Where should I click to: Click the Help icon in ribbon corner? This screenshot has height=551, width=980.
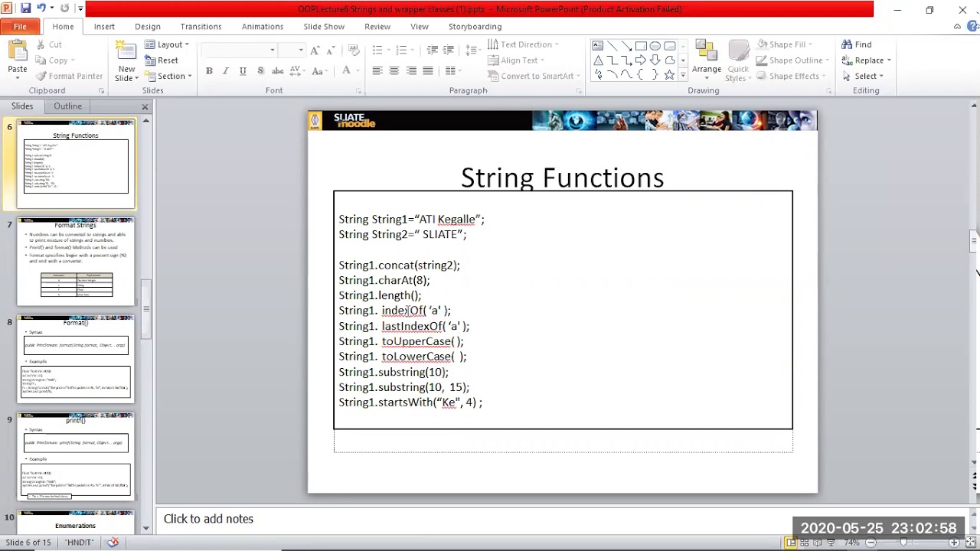[970, 26]
